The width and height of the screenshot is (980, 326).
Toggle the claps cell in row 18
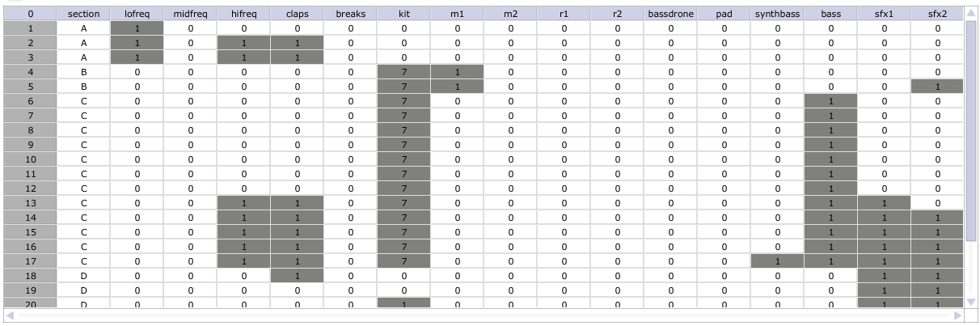tap(298, 275)
